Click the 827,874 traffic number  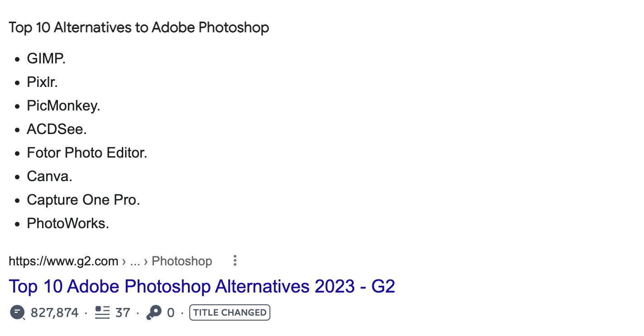click(54, 312)
